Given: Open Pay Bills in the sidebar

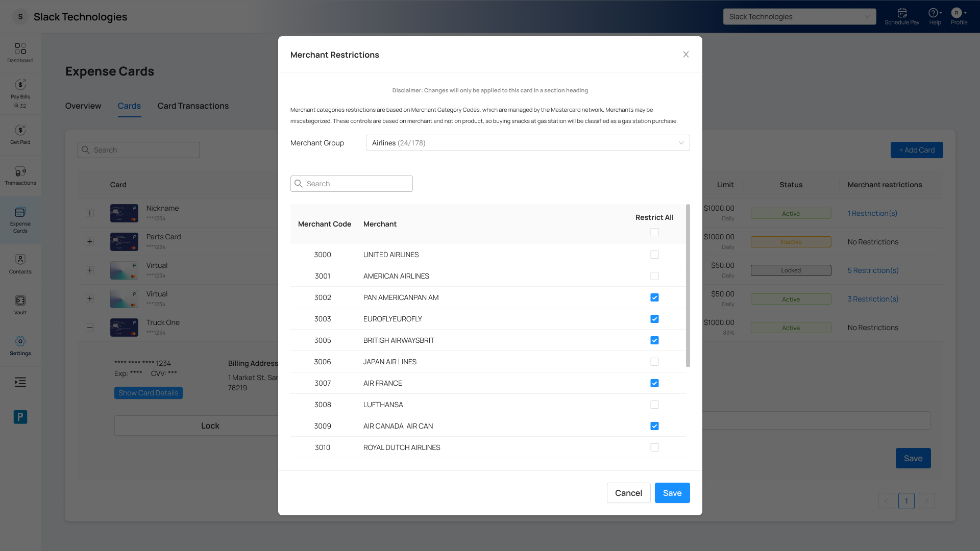Looking at the screenshot, I should pyautogui.click(x=20, y=94).
